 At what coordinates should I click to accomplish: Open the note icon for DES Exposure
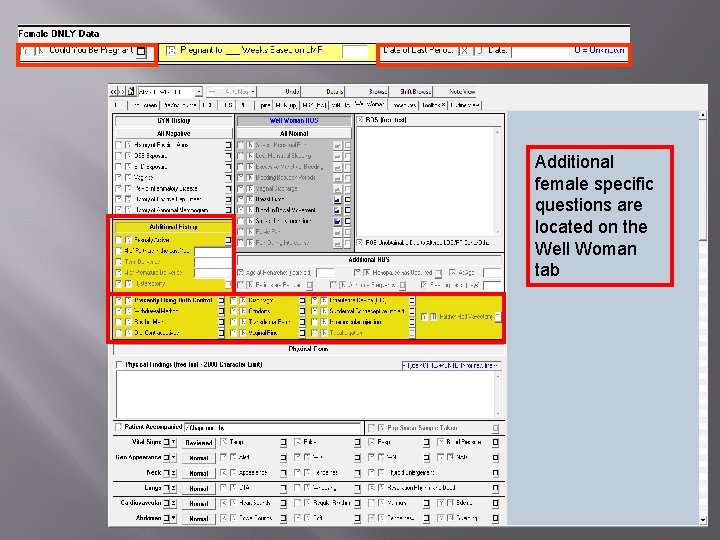click(x=228, y=156)
